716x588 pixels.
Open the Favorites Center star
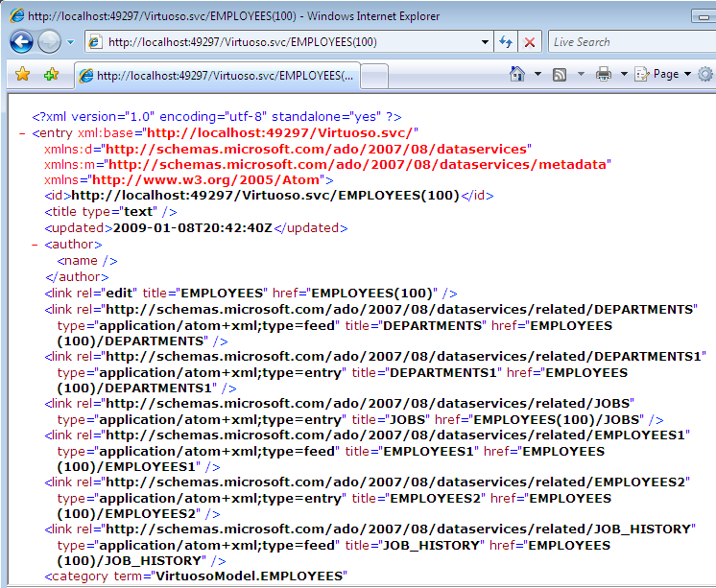click(22, 74)
